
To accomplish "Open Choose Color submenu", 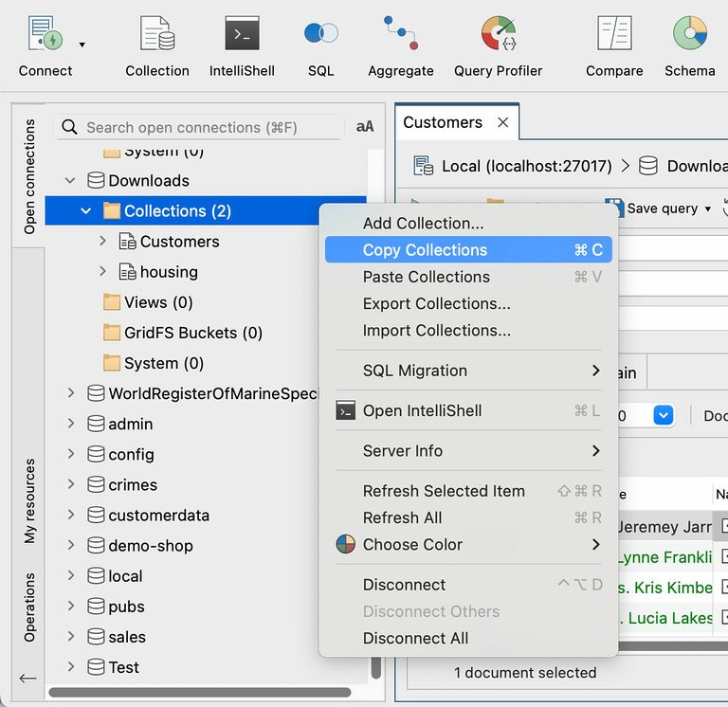I will (412, 544).
